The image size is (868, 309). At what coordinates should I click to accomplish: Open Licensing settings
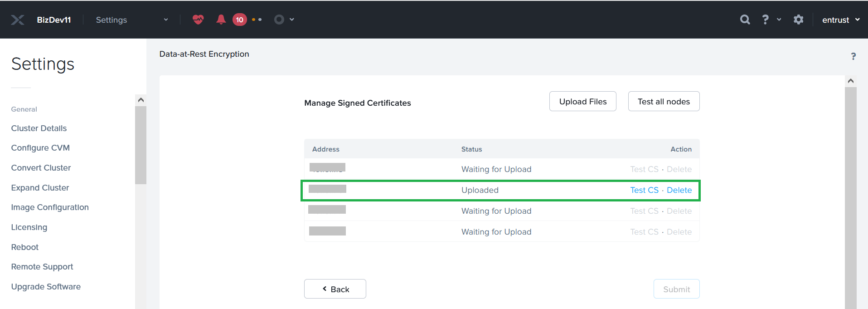(29, 227)
